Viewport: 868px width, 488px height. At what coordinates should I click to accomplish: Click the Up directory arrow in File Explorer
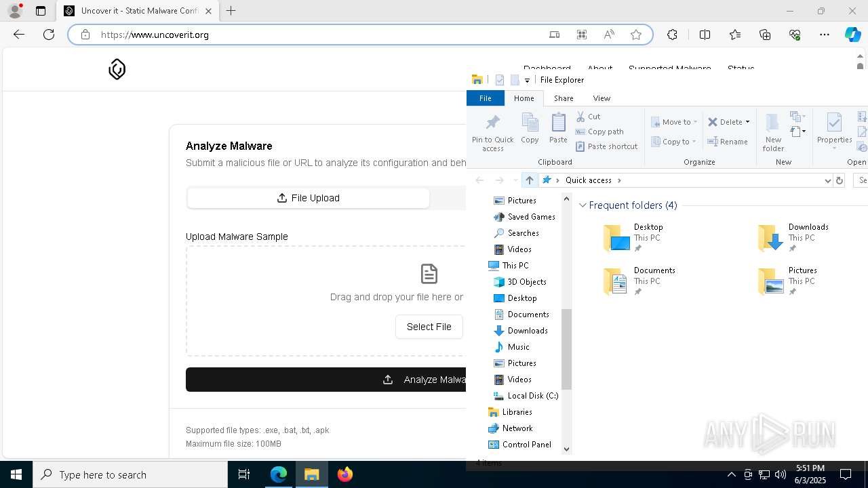(x=530, y=180)
